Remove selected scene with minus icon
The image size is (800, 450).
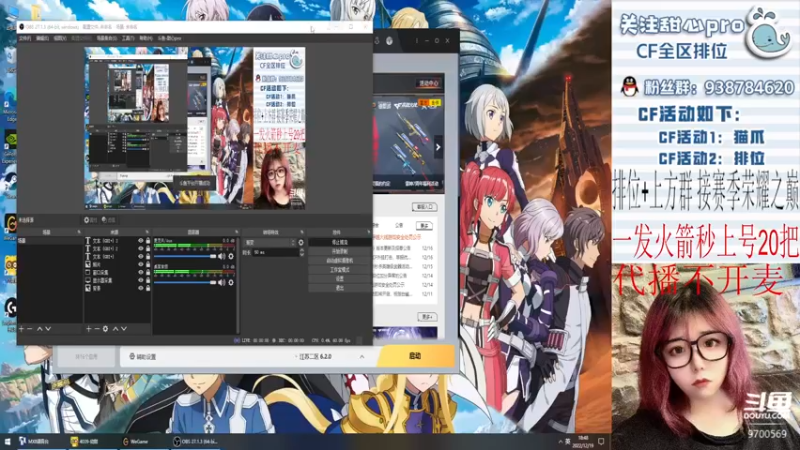tap(30, 329)
